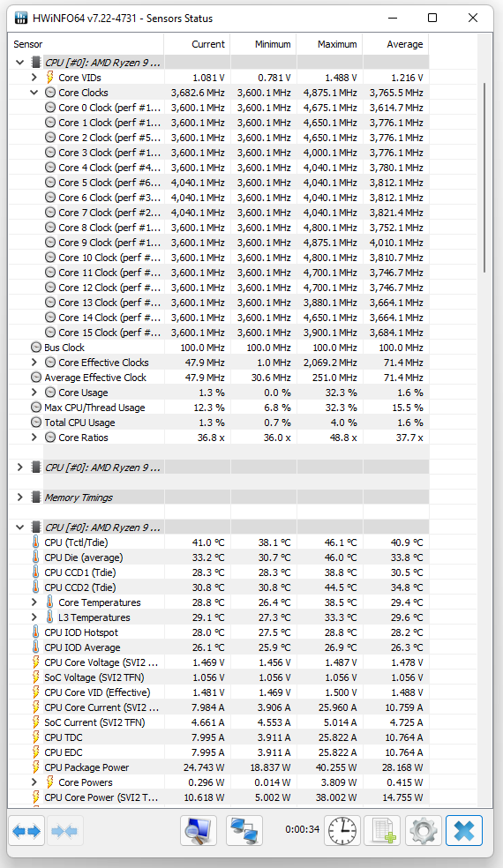Start logging with the document plus icon
The width and height of the screenshot is (503, 868).
point(383,830)
